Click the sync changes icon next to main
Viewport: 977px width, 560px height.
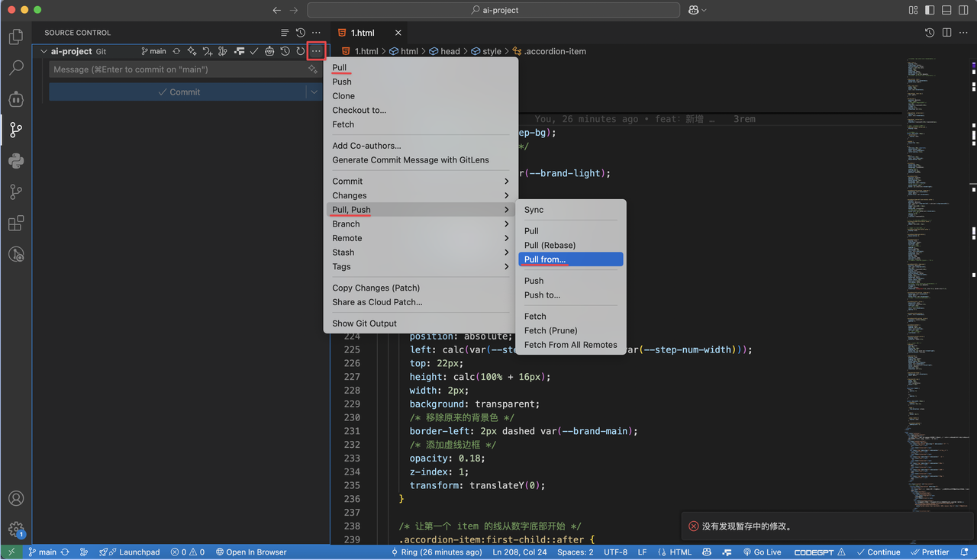click(176, 51)
